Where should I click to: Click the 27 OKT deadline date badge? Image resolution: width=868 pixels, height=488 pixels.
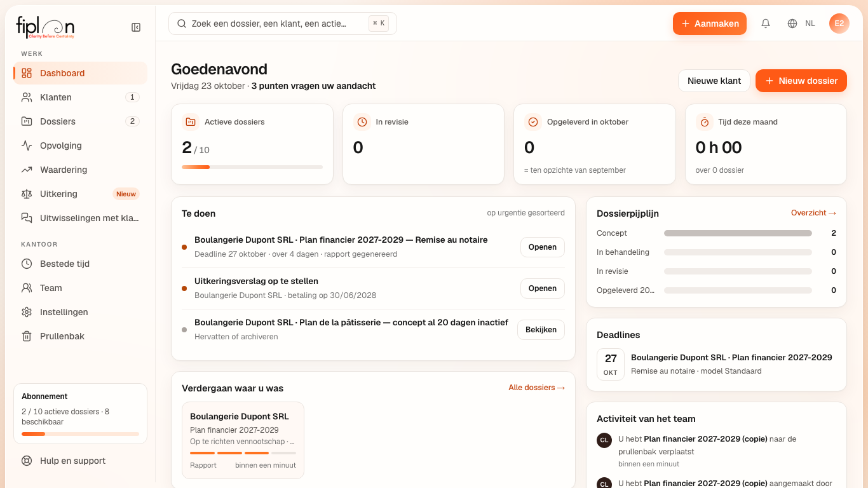click(611, 365)
